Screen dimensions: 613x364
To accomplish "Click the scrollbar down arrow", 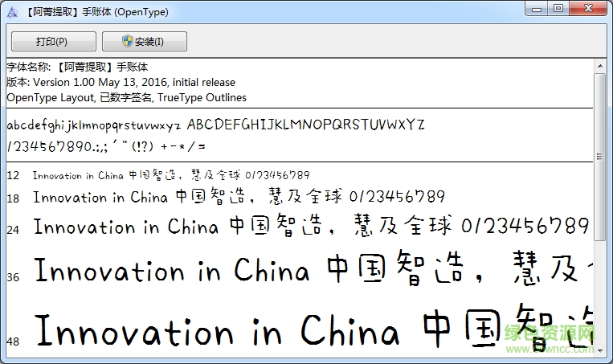I will [x=600, y=350].
